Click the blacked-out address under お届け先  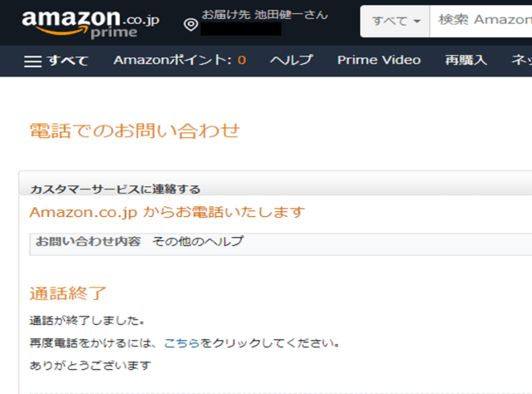click(x=240, y=29)
